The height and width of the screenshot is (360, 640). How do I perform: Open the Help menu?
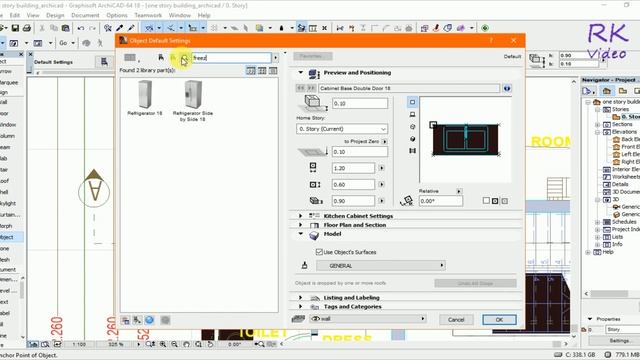point(204,16)
